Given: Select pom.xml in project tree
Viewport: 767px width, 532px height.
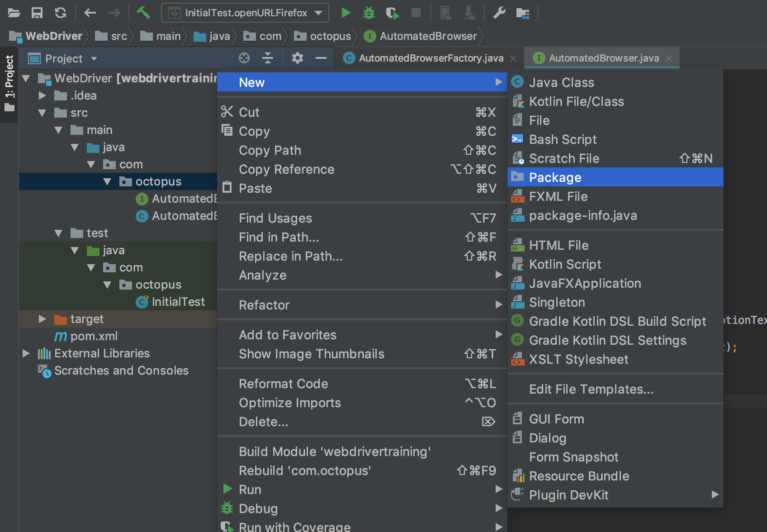Looking at the screenshot, I should click(94, 336).
